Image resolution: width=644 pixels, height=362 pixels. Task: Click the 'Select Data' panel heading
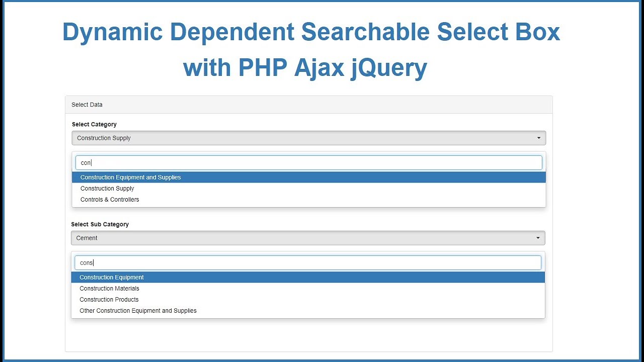pyautogui.click(x=308, y=105)
